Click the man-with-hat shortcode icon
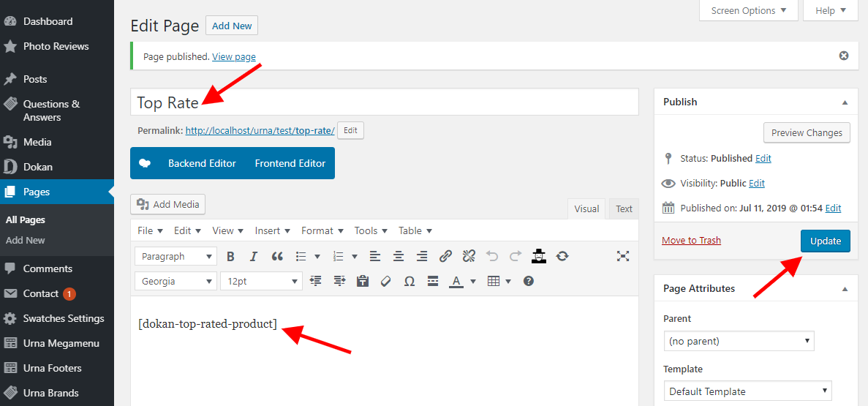Image resolution: width=868 pixels, height=406 pixels. pos(539,257)
